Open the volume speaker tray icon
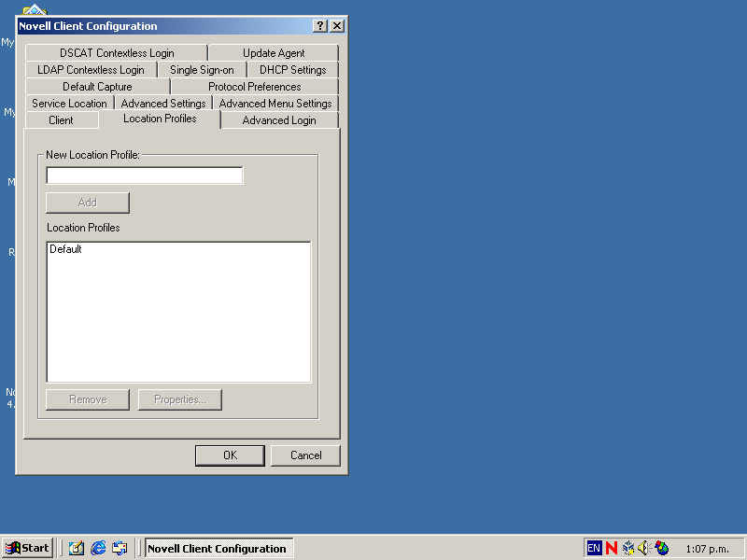 click(x=644, y=548)
